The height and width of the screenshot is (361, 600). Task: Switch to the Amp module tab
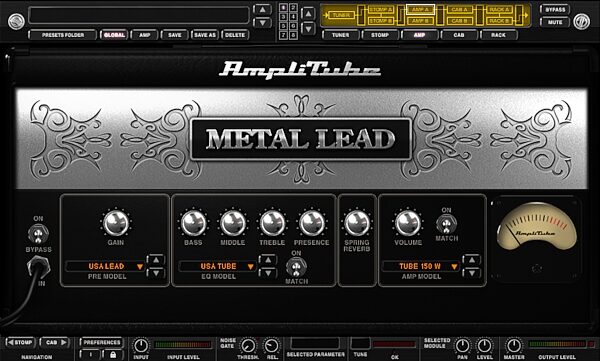tap(419, 35)
